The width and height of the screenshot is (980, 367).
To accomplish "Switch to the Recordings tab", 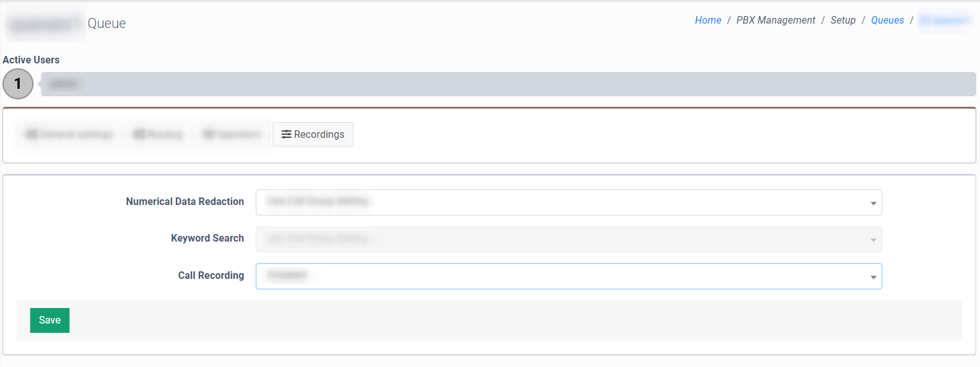I will coord(313,135).
